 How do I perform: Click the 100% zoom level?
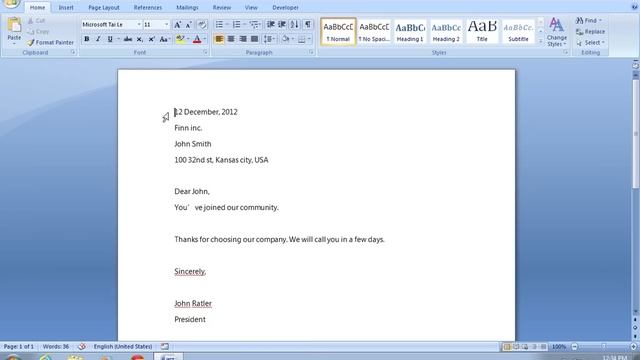click(559, 347)
